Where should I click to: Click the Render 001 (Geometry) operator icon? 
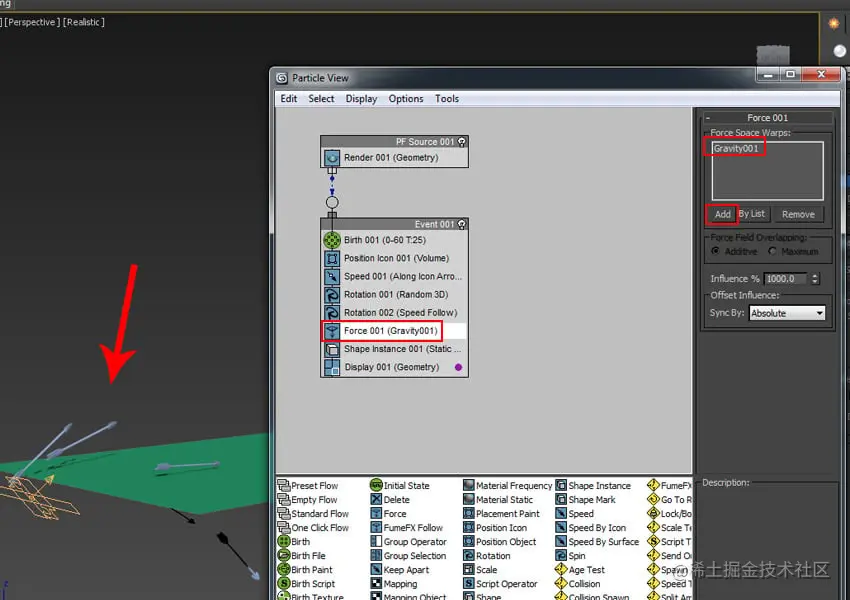point(332,158)
